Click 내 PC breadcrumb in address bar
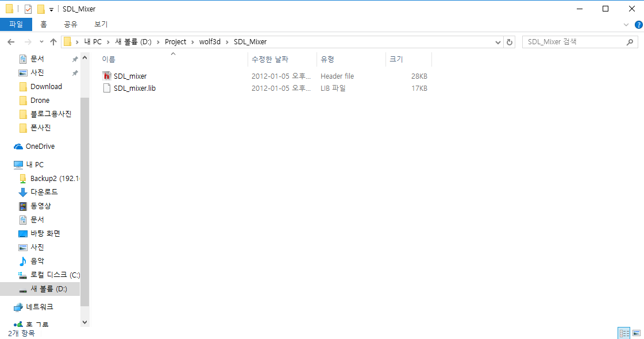 tap(93, 42)
